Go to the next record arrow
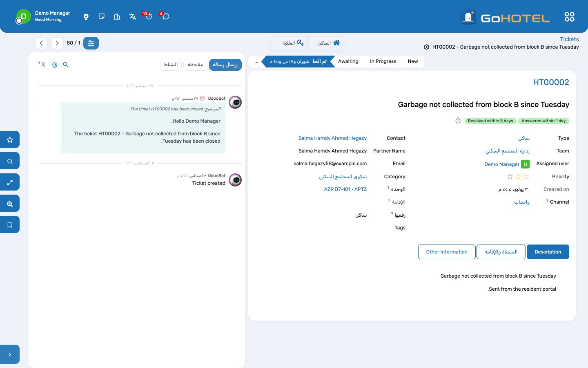The width and height of the screenshot is (588, 368). click(57, 43)
